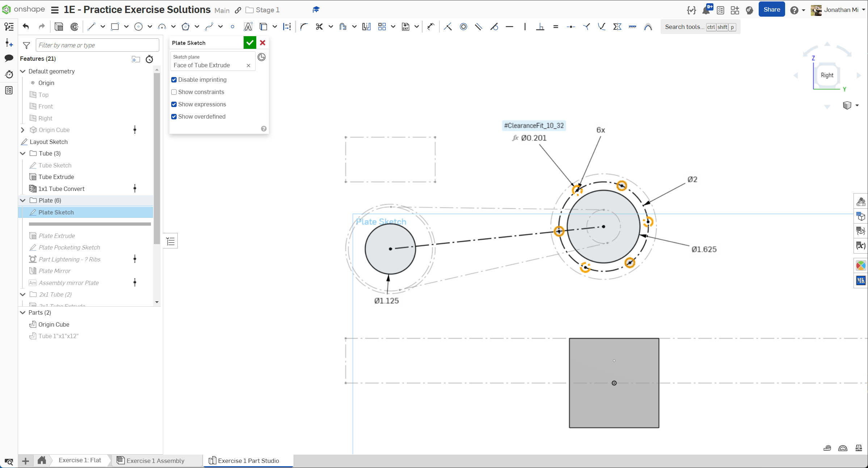
Task: Click the Share button
Action: point(771,10)
